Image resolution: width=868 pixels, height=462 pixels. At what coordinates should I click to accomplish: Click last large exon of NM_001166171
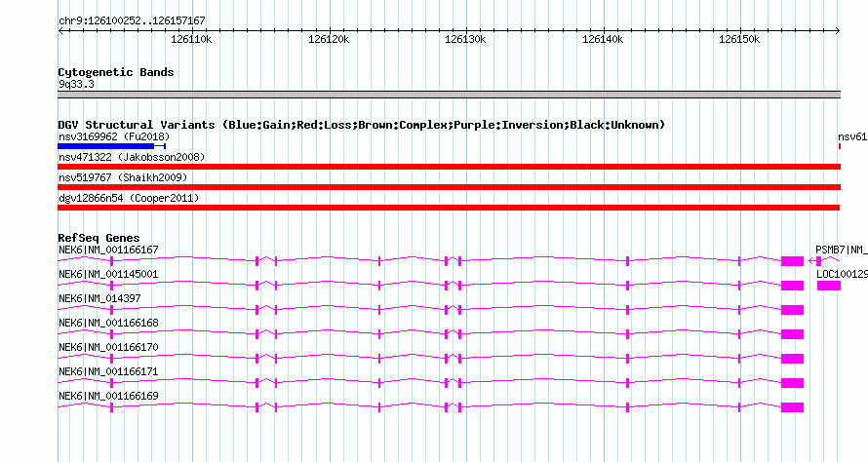792,383
